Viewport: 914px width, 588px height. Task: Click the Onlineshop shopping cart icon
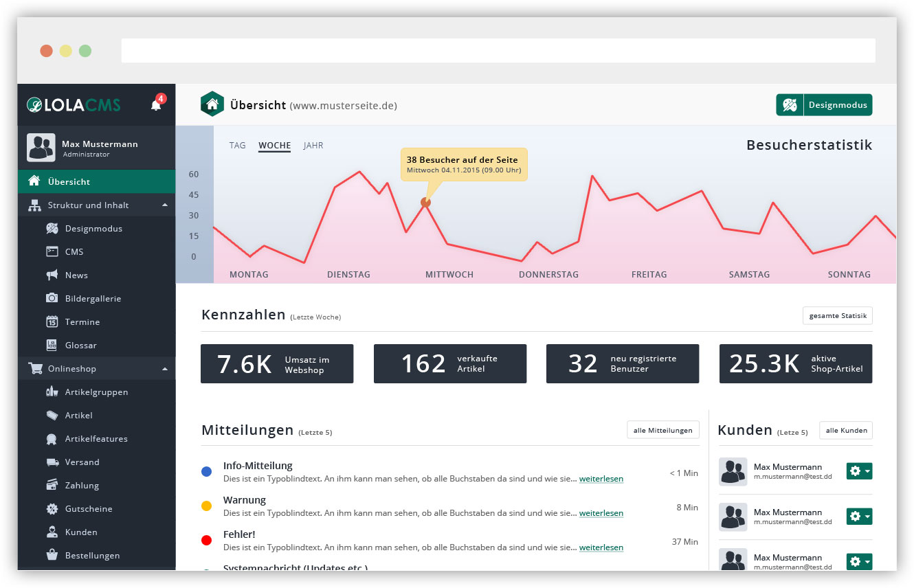tap(34, 368)
